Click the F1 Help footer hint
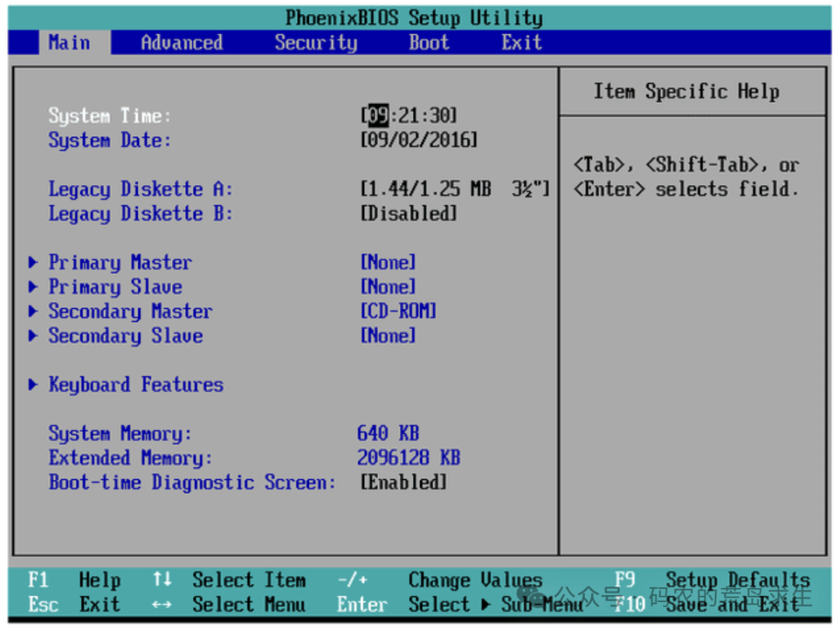The height and width of the screenshot is (630, 840). [x=75, y=579]
